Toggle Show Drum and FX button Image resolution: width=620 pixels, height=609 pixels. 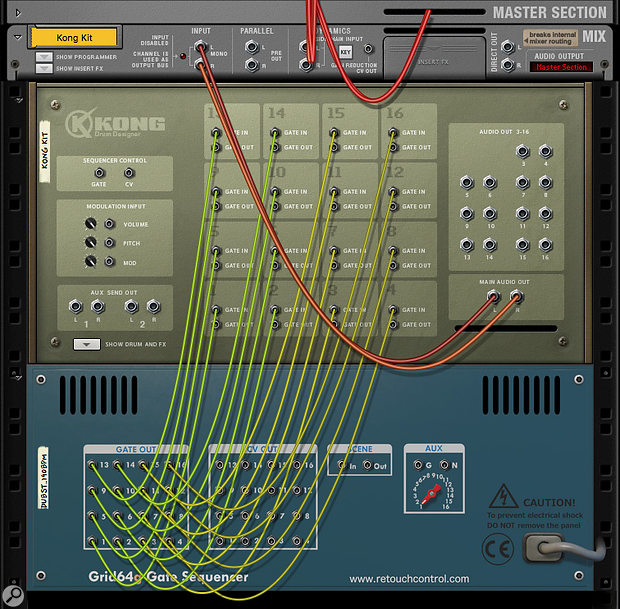87,344
